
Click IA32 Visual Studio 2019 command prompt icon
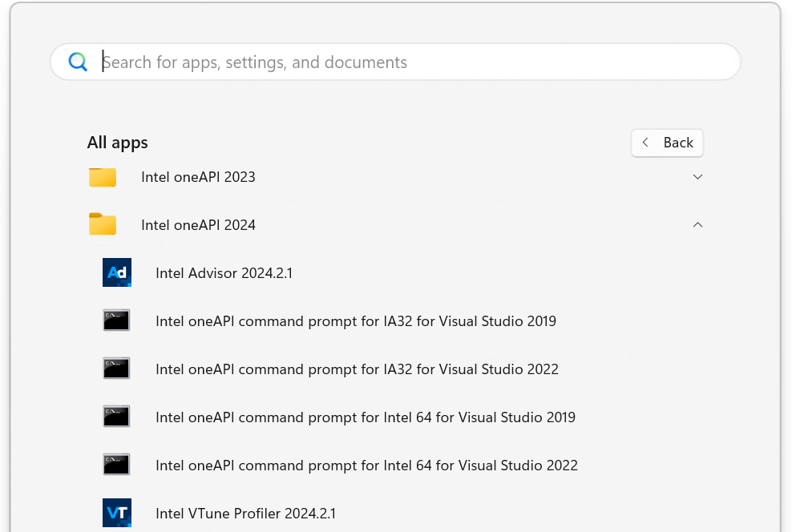117,320
